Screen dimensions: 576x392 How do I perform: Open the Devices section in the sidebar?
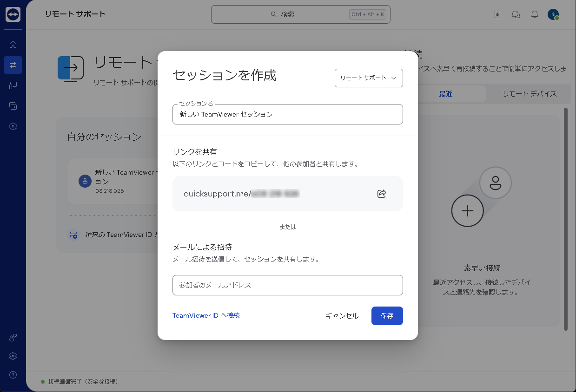pyautogui.click(x=13, y=85)
